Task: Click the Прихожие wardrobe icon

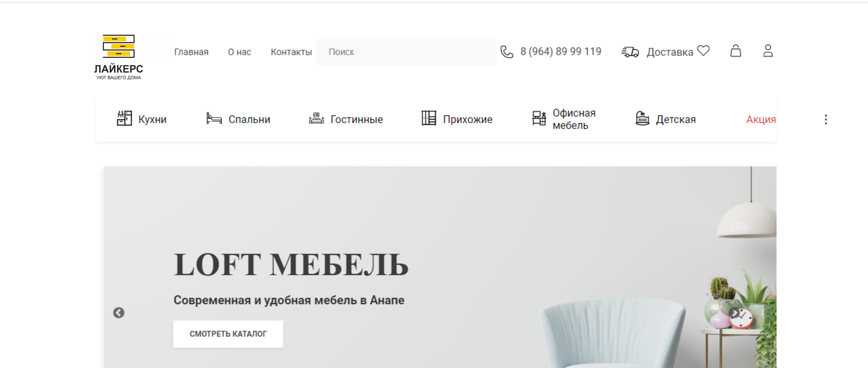Action: tap(429, 118)
